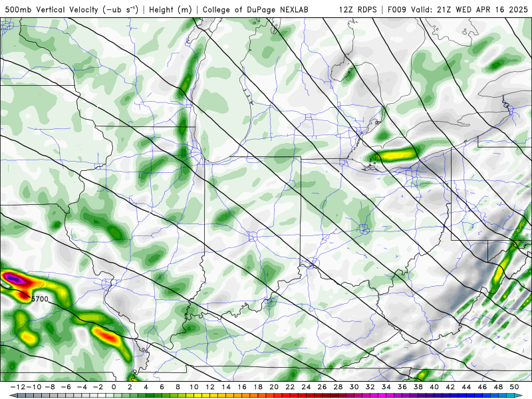Click the '14' value on color scale

pyautogui.click(x=226, y=387)
